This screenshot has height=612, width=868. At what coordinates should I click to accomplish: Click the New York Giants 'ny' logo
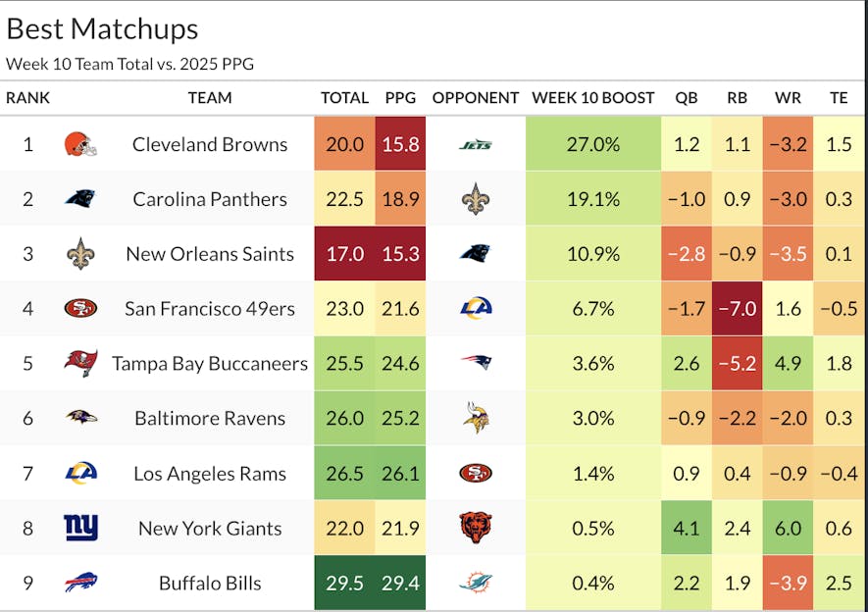(80, 528)
